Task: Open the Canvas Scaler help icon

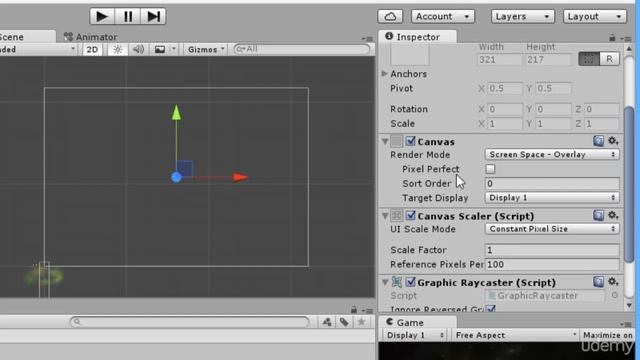Action: pyautogui.click(x=598, y=216)
